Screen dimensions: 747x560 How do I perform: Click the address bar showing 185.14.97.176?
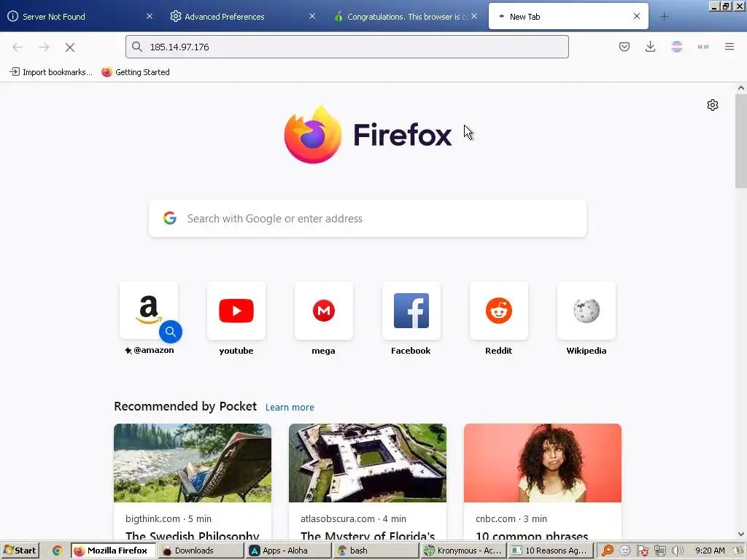347,47
